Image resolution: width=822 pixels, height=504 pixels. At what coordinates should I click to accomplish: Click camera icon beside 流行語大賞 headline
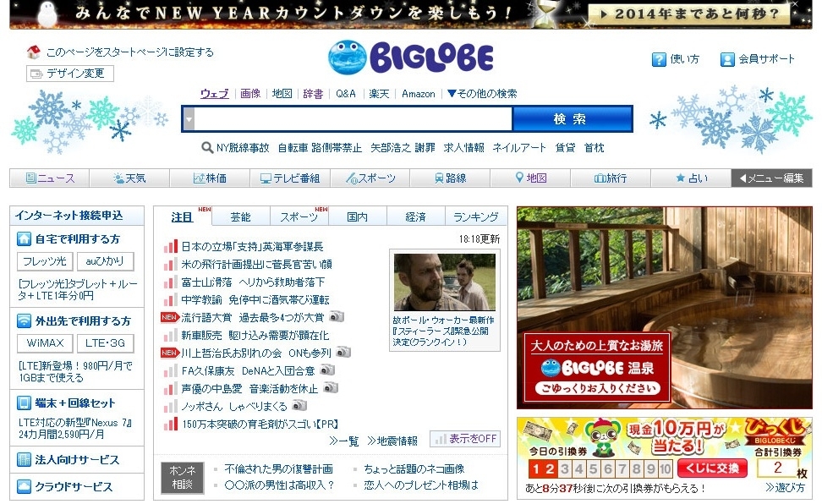pyautogui.click(x=337, y=317)
